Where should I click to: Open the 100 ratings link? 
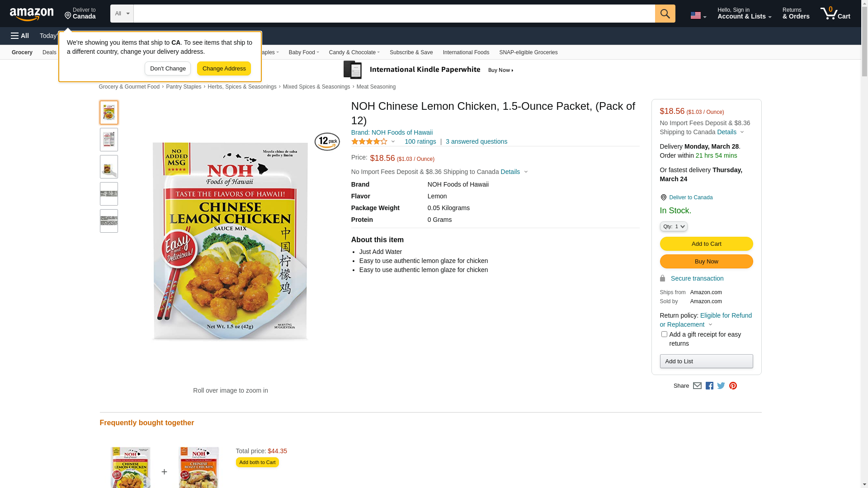click(420, 141)
